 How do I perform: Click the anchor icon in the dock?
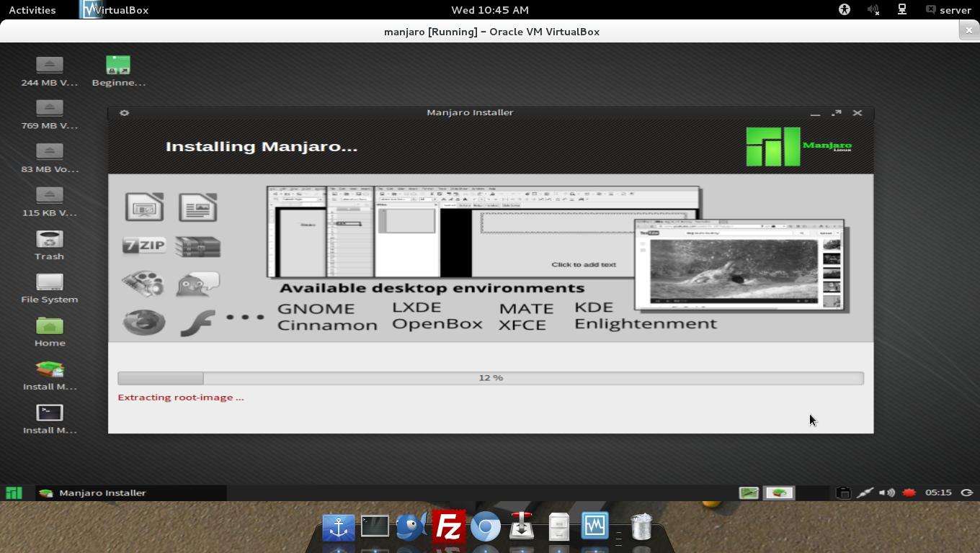[x=338, y=528]
